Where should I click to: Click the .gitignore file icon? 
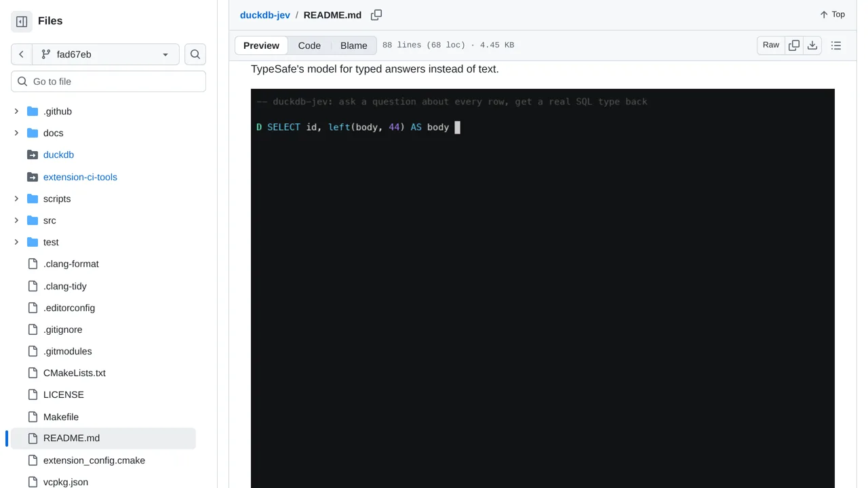coord(33,329)
